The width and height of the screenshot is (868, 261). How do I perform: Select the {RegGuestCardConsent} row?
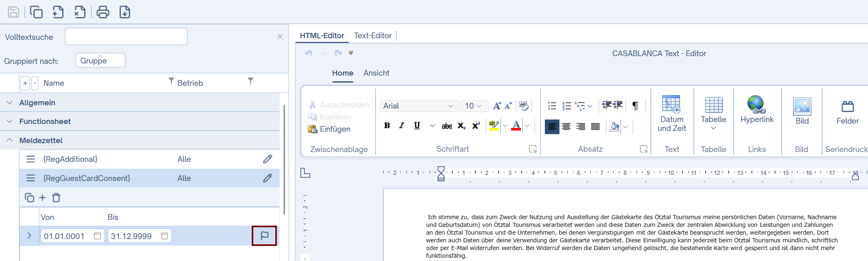coord(149,178)
